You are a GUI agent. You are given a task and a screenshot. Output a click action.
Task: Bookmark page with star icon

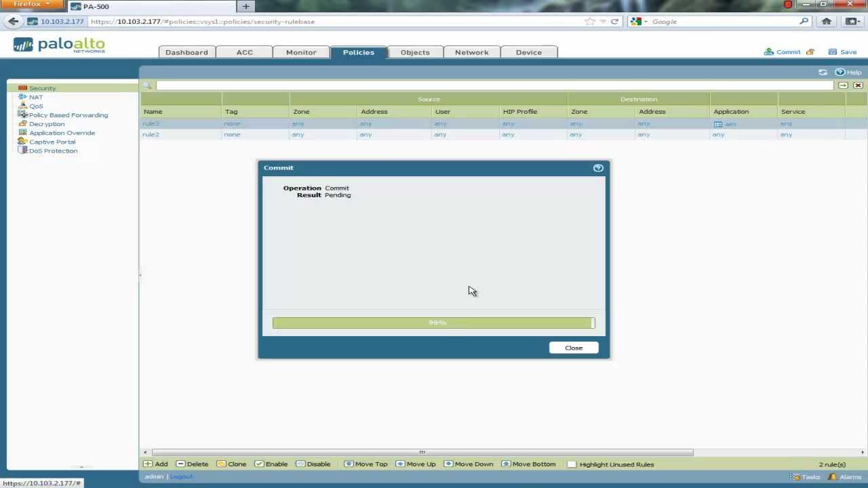click(x=590, y=21)
